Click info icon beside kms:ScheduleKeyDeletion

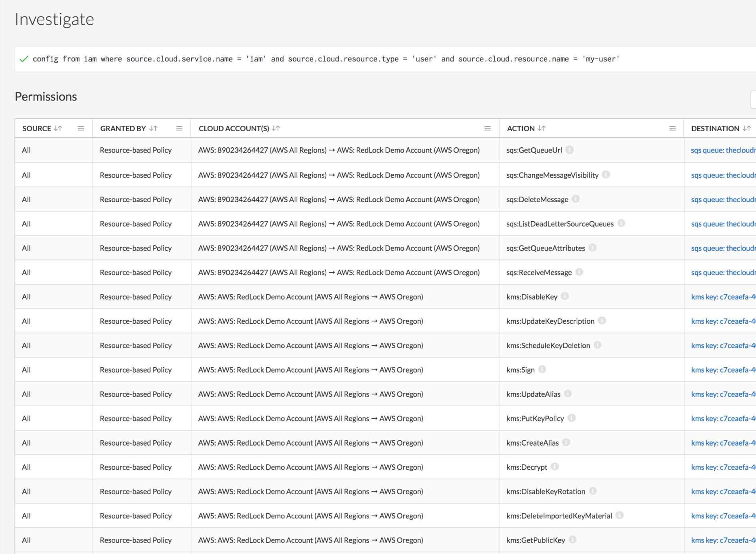click(x=598, y=345)
